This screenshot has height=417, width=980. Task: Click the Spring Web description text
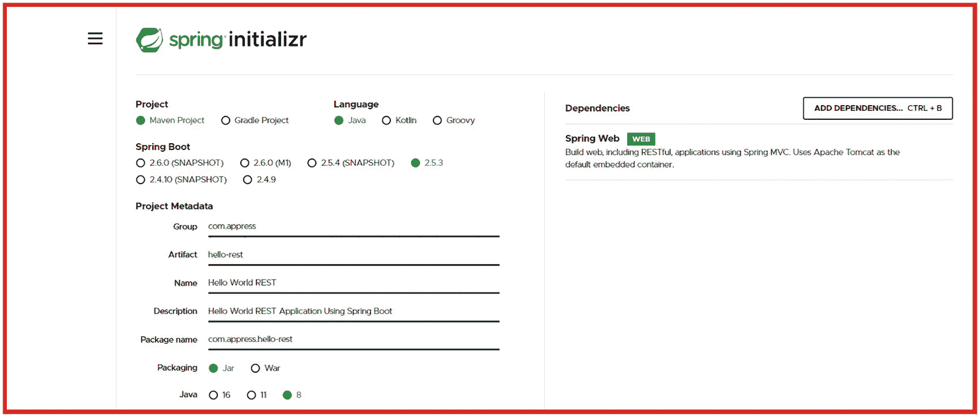tap(732, 158)
